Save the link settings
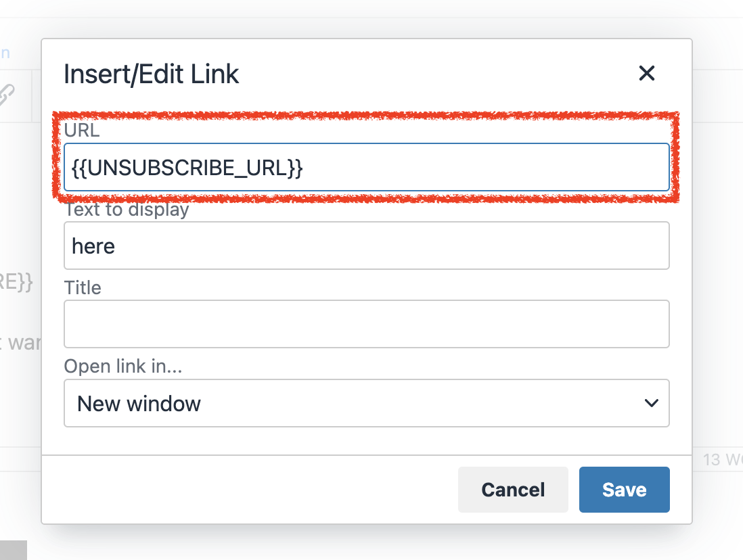 coord(624,490)
